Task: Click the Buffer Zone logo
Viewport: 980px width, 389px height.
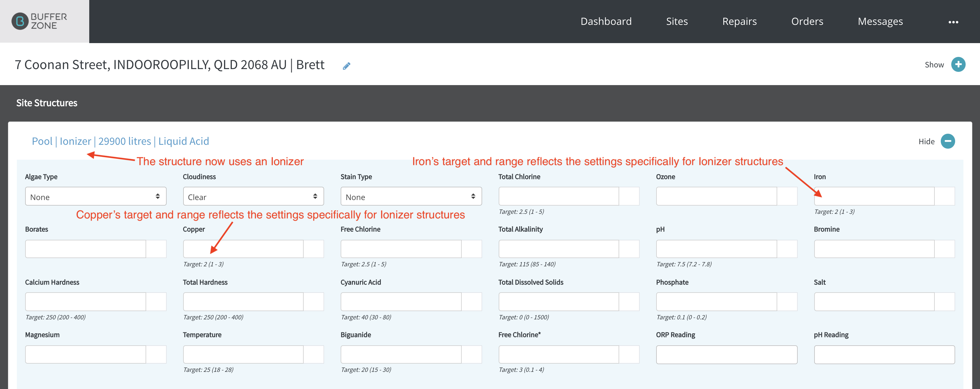Action: pos(40,21)
